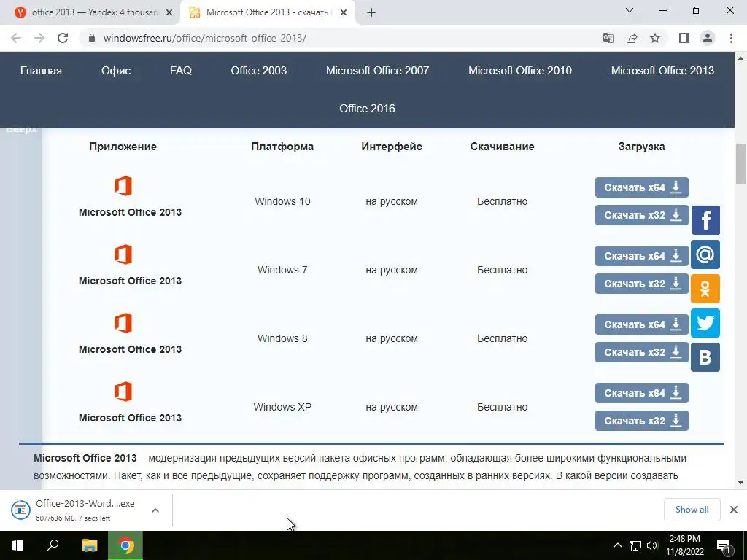747x560 pixels.
Task: Open a new browser tab
Action: point(371,12)
